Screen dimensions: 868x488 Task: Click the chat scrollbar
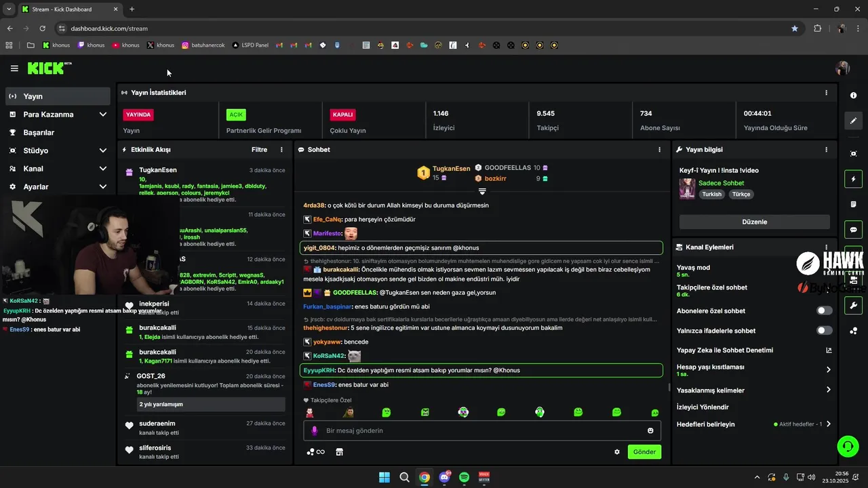point(669,388)
